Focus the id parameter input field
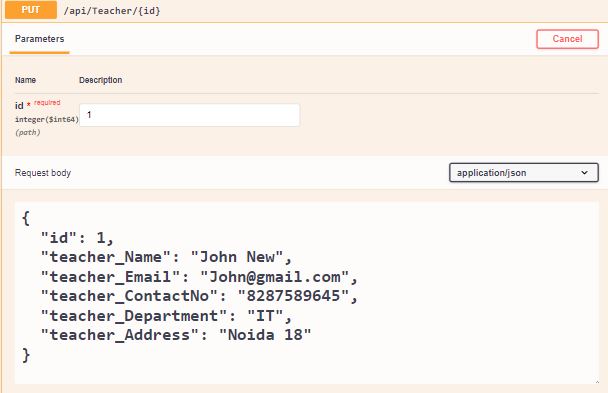 (x=190, y=115)
